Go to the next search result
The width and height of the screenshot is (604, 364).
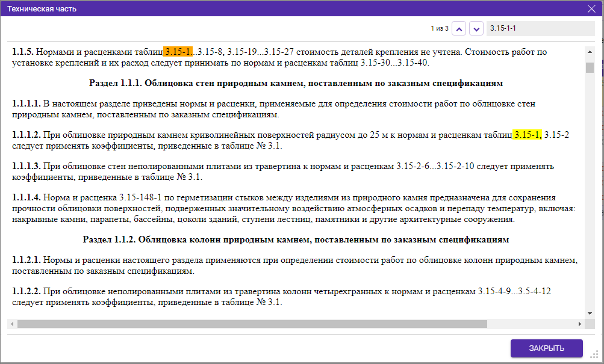click(475, 28)
